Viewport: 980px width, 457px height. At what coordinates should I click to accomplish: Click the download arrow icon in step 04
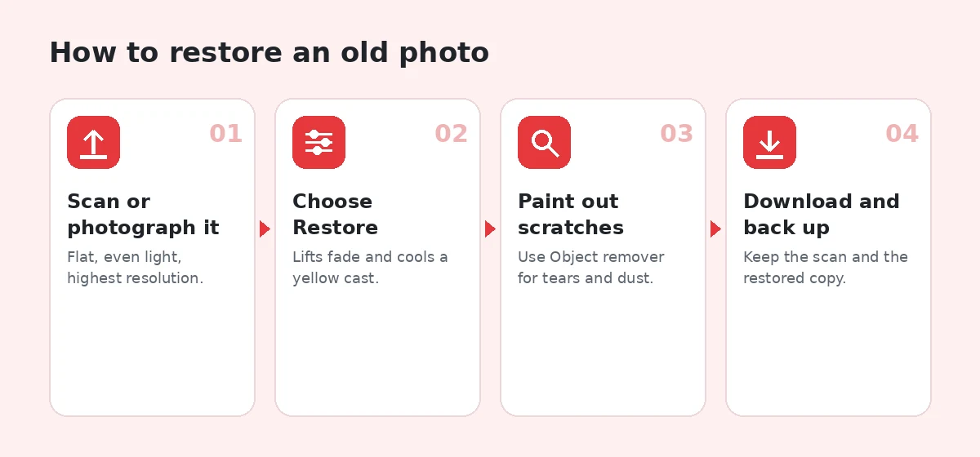(770, 143)
